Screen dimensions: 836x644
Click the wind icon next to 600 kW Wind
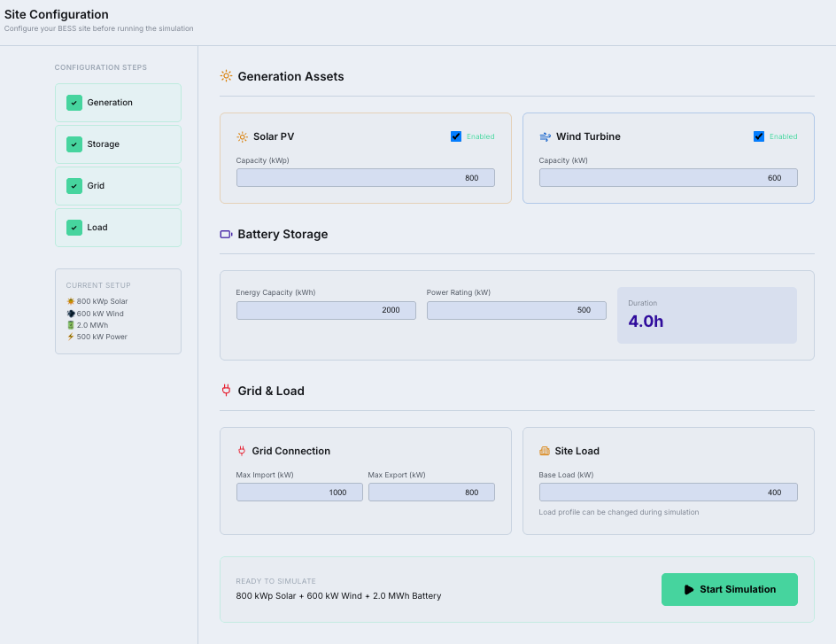(70, 314)
